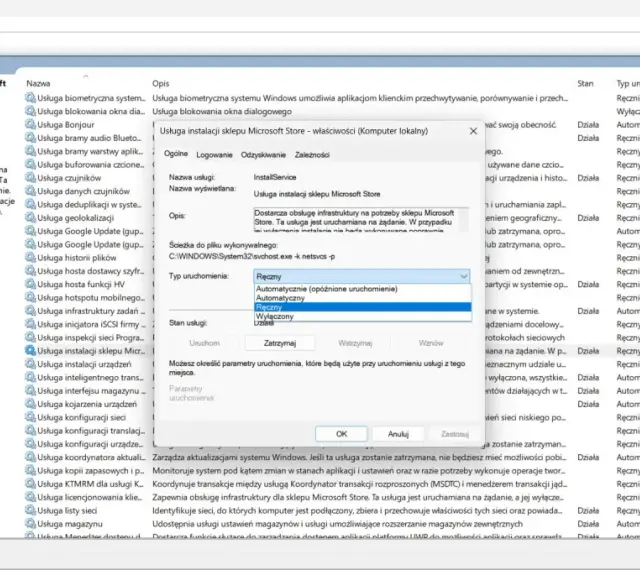Select gear icon of Usługa konfiguracji sieci
640x570 pixels.
30,417
